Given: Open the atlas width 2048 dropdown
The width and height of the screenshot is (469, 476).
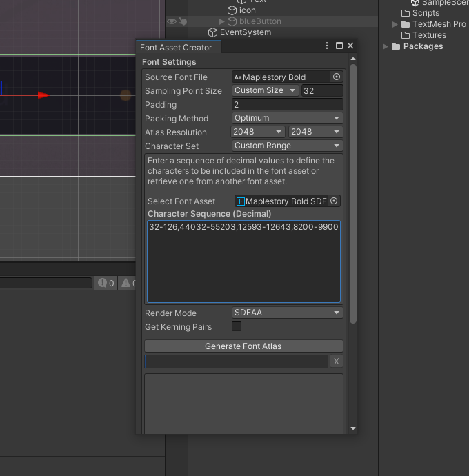Looking at the screenshot, I should pos(257,132).
